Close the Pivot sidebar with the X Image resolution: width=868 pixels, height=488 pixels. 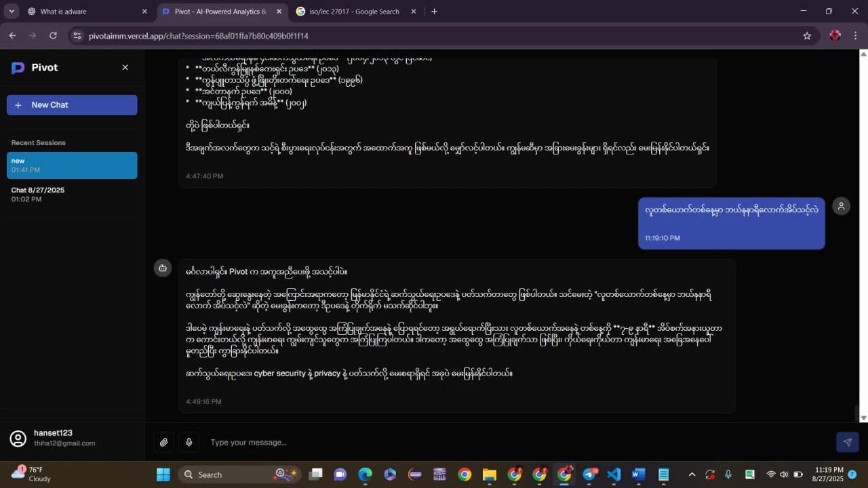click(x=125, y=67)
